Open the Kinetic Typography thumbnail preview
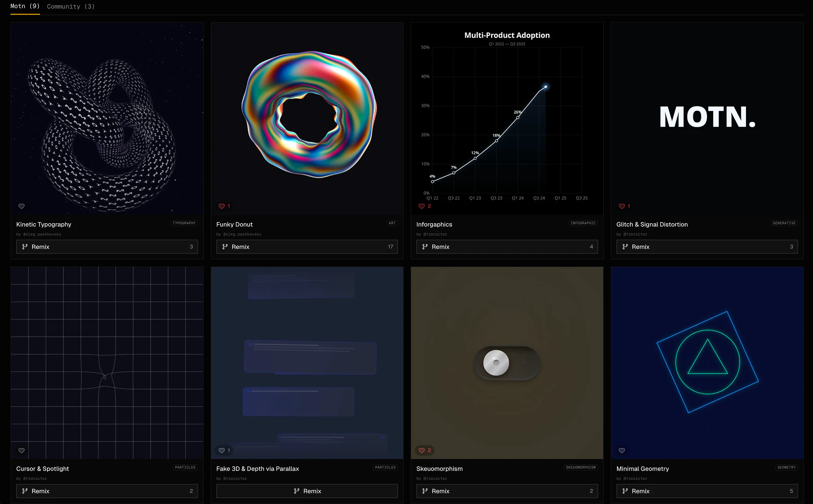 point(107,119)
